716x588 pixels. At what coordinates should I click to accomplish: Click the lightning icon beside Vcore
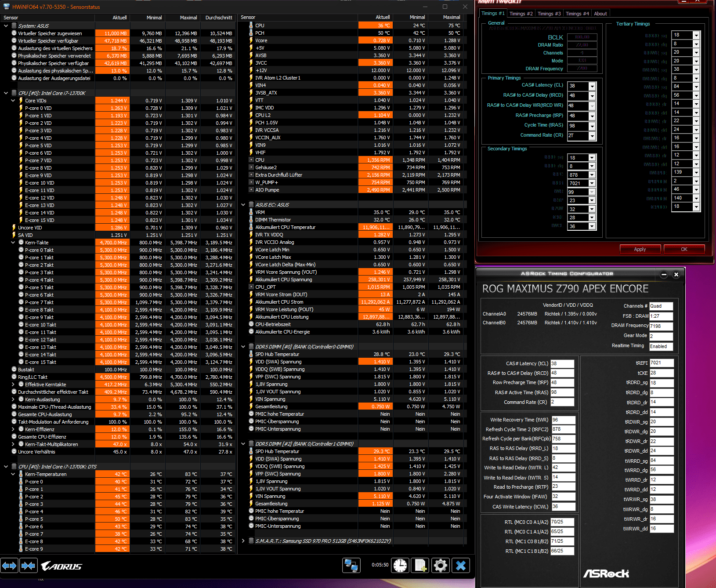[251, 40]
